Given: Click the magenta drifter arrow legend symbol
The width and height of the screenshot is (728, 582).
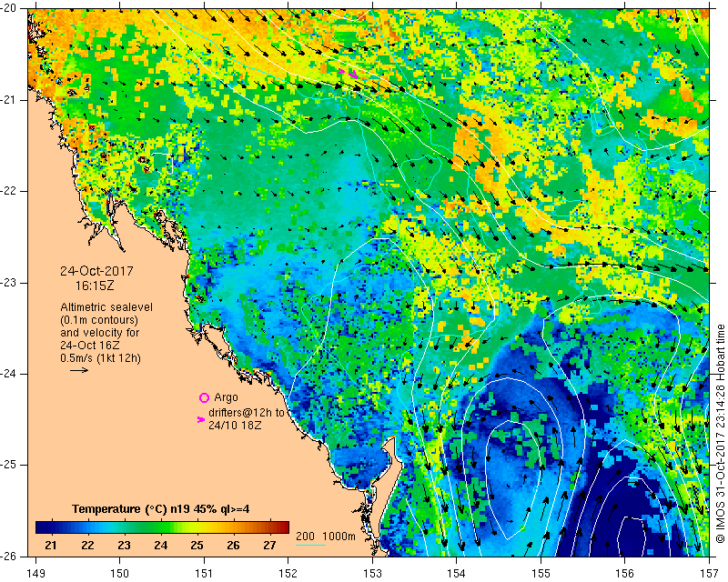Looking at the screenshot, I should (x=200, y=419).
